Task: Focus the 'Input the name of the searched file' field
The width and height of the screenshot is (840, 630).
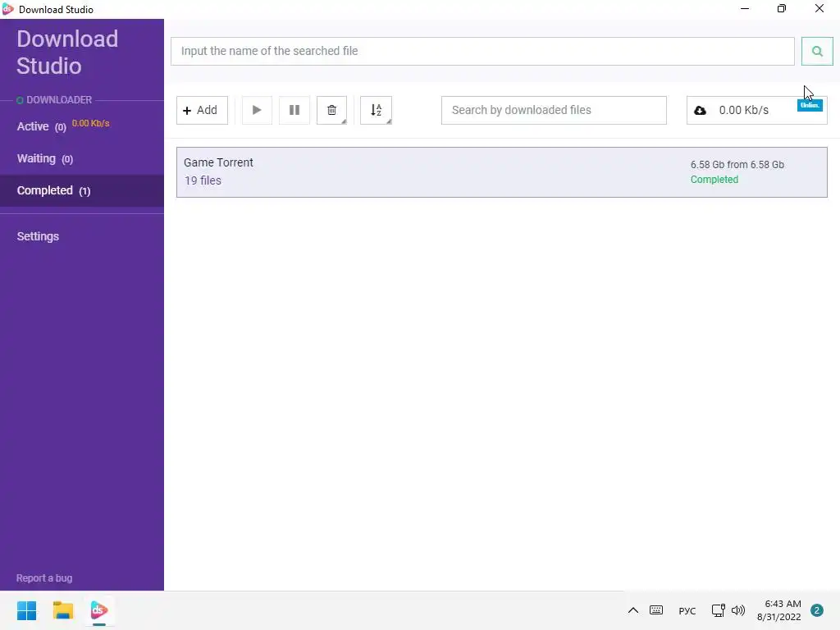Action: coord(482,52)
